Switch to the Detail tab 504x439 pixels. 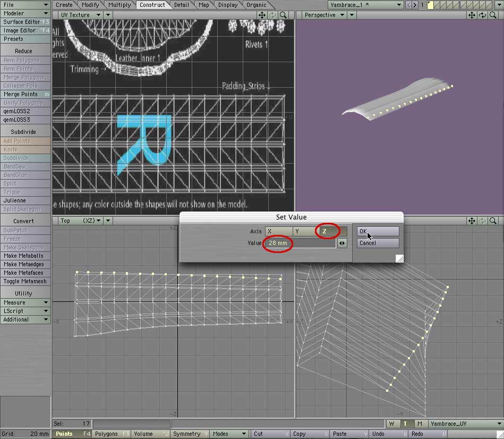tap(182, 5)
